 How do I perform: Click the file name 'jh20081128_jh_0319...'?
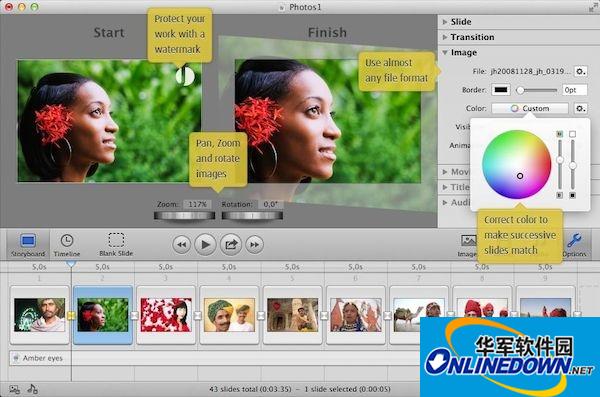pos(531,71)
